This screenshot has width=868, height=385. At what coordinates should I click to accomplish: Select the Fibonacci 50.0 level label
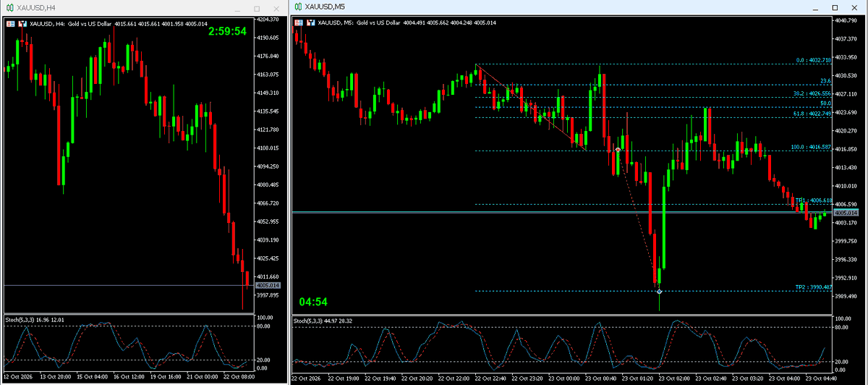826,104
